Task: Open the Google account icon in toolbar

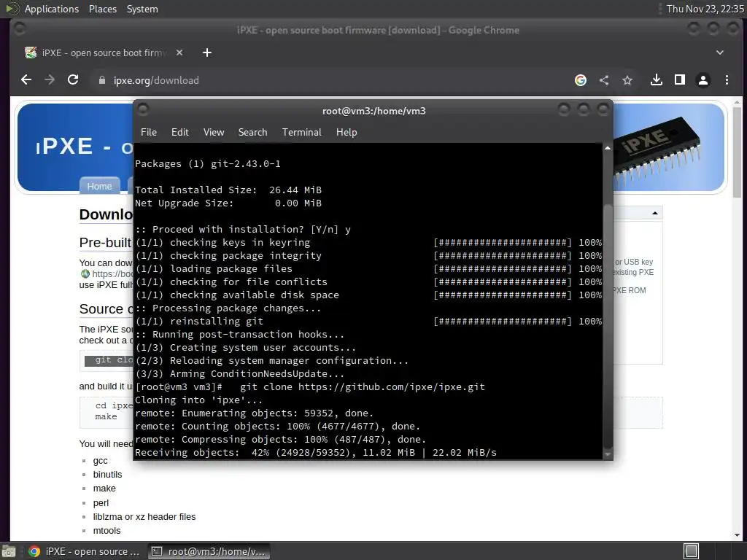Action: tap(580, 80)
